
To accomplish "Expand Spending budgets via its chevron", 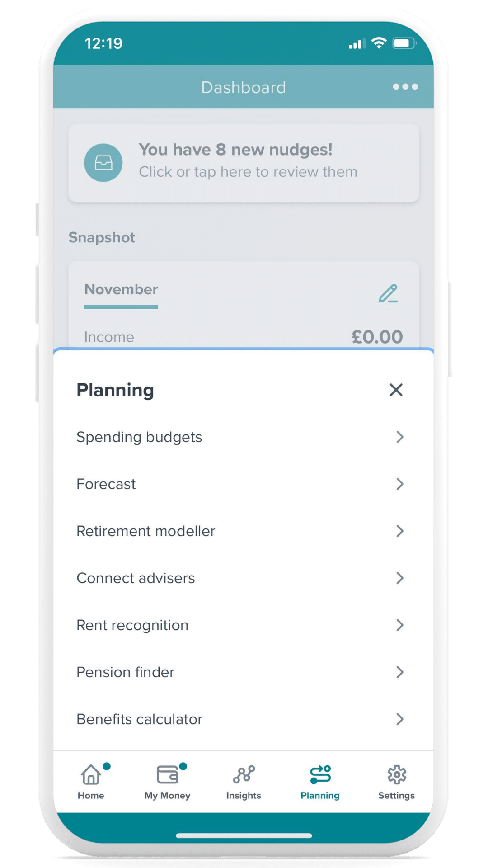I will [x=400, y=437].
